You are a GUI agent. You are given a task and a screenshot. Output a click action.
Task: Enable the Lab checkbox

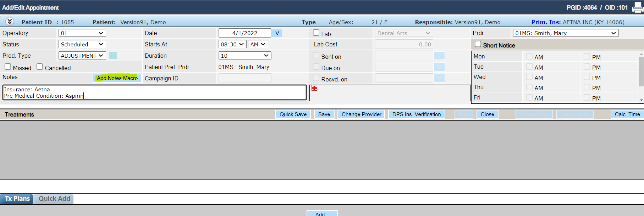[x=316, y=33]
